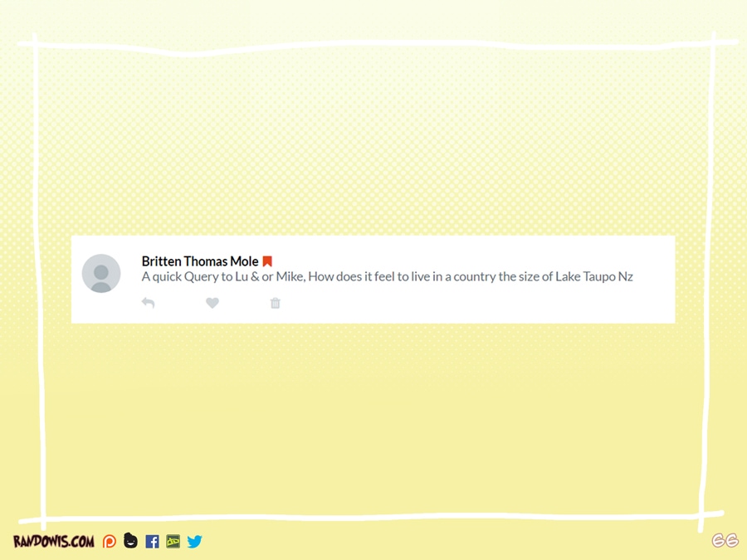Reply to Britten Thomas Mole's comment
747x560 pixels.
pos(148,303)
